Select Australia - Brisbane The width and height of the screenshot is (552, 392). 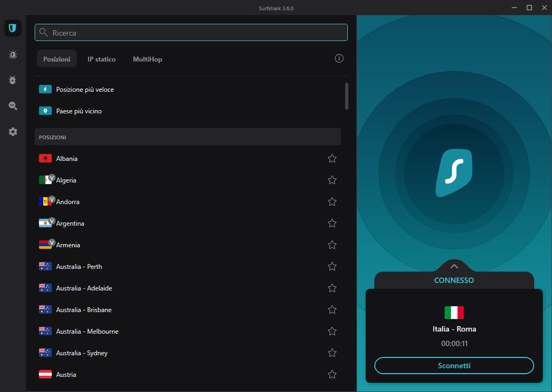tap(187, 310)
